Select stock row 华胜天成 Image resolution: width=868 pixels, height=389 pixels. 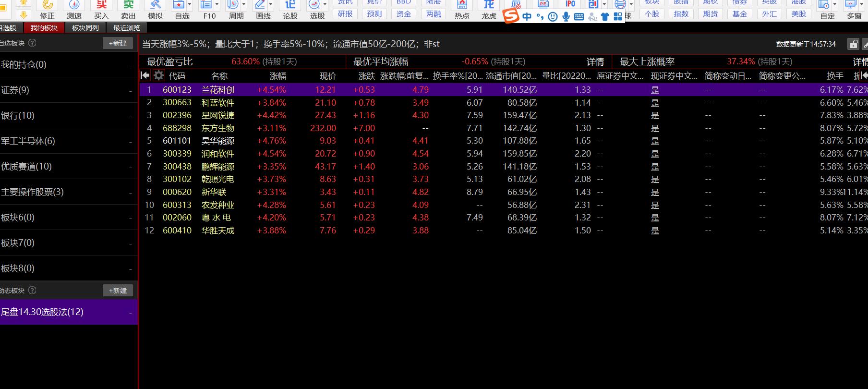504,231
